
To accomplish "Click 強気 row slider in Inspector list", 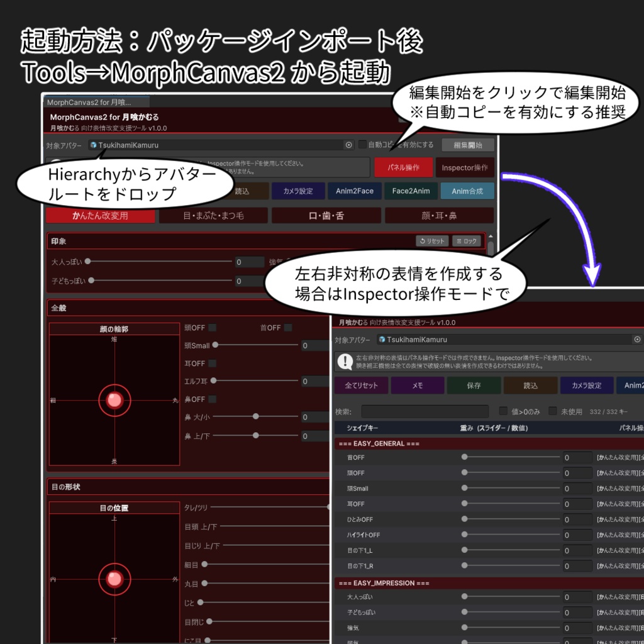I will 511,627.
